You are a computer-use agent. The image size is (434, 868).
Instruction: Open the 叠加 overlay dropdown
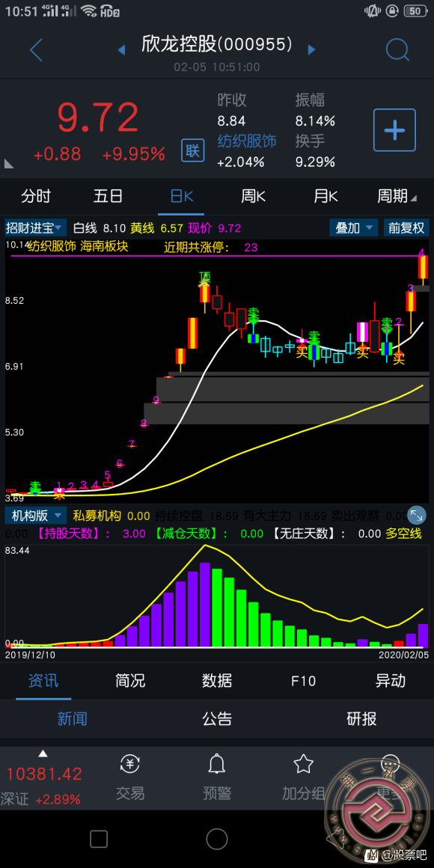tap(354, 227)
